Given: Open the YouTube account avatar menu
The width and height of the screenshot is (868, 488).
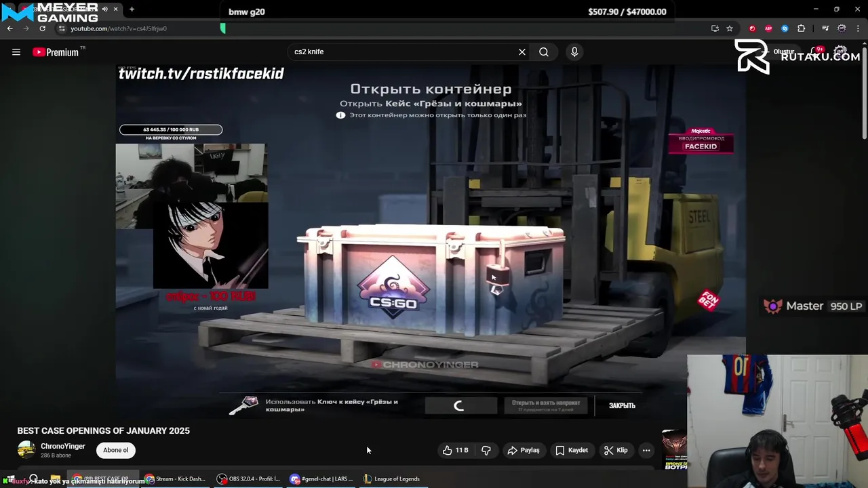Looking at the screenshot, I should (841, 52).
